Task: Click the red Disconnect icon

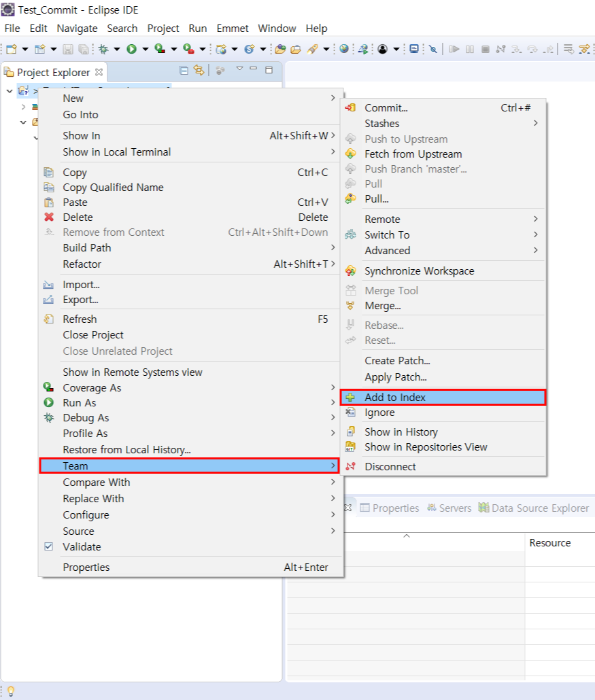Action: pos(351,466)
